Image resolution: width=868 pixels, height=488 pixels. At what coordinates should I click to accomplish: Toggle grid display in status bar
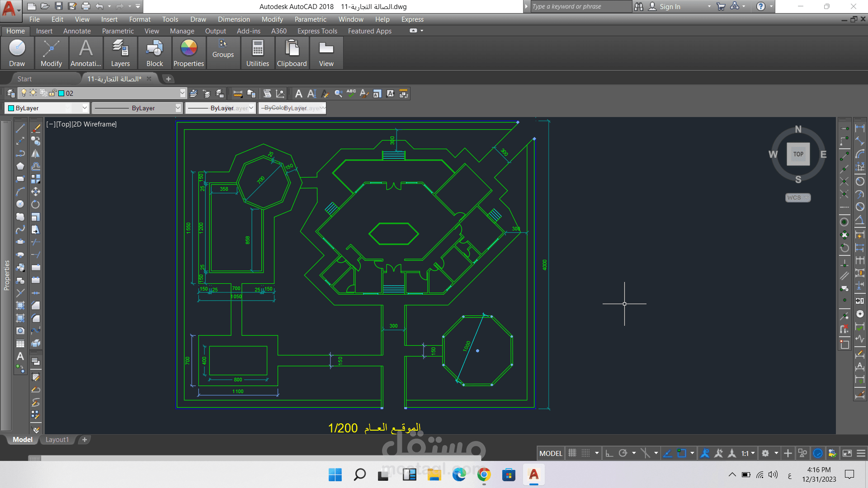[x=572, y=453]
